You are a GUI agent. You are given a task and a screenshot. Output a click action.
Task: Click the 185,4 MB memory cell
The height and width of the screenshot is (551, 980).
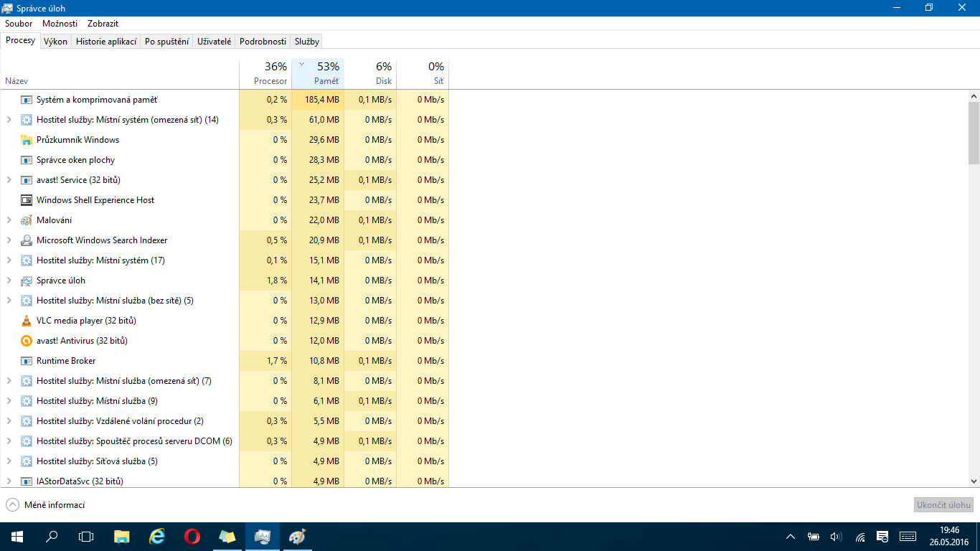point(318,100)
